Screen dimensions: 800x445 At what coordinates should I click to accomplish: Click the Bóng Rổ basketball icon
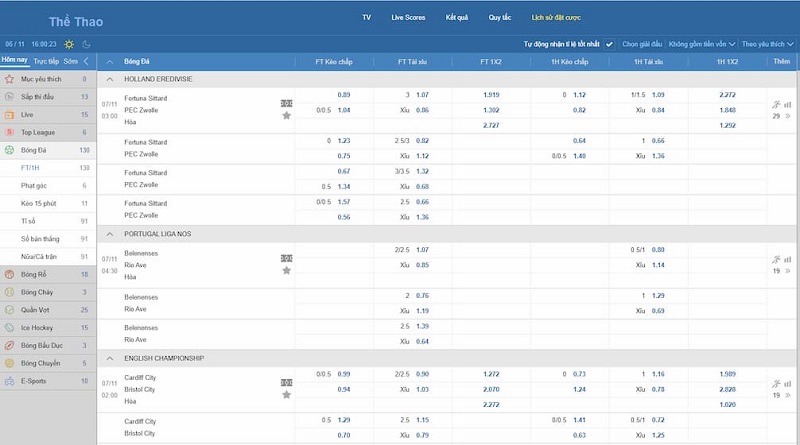pos(9,273)
